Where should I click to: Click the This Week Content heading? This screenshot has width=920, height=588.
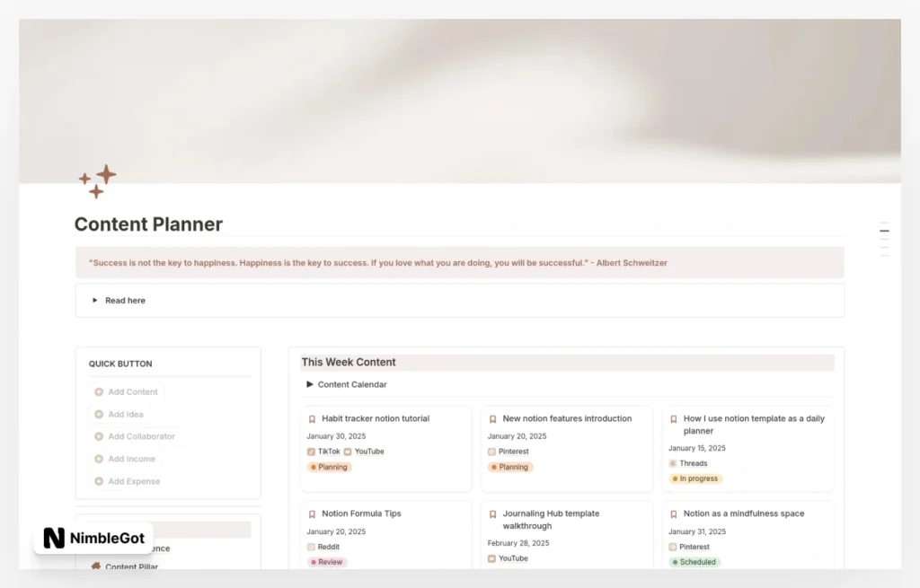(x=349, y=363)
